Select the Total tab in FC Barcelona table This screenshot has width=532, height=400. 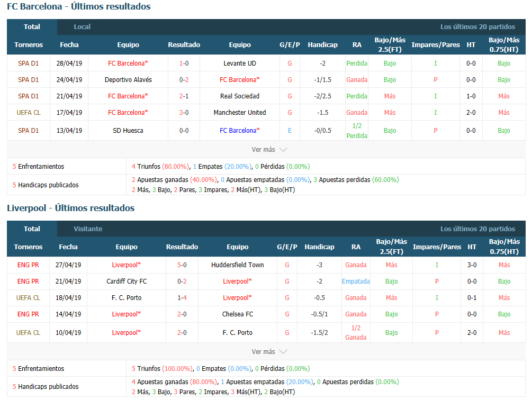pyautogui.click(x=32, y=27)
